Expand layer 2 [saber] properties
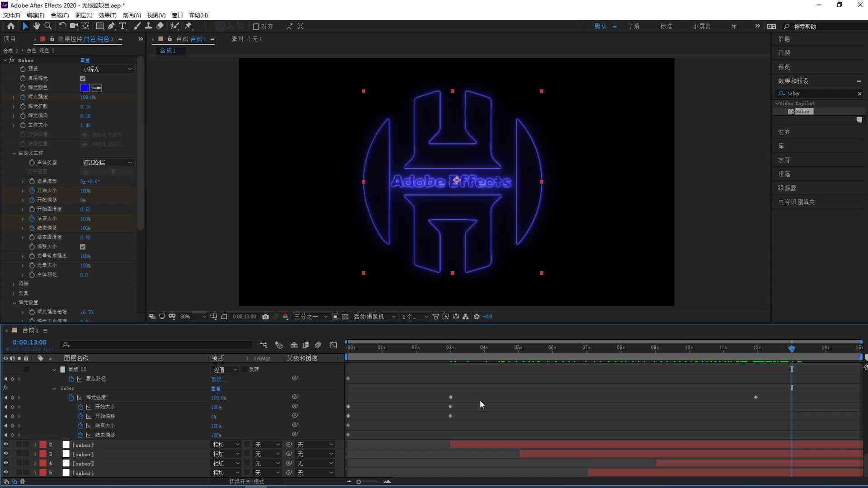This screenshot has height=488, width=868. tap(35, 445)
